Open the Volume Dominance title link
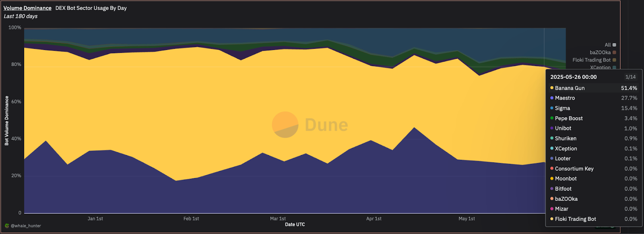Screen dimensions: 644x234 point(27,8)
